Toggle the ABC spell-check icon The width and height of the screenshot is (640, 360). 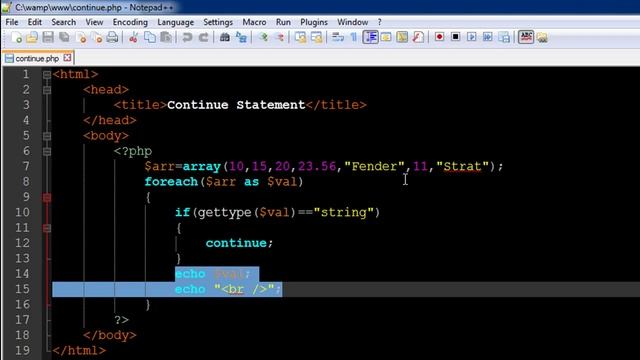click(526, 37)
